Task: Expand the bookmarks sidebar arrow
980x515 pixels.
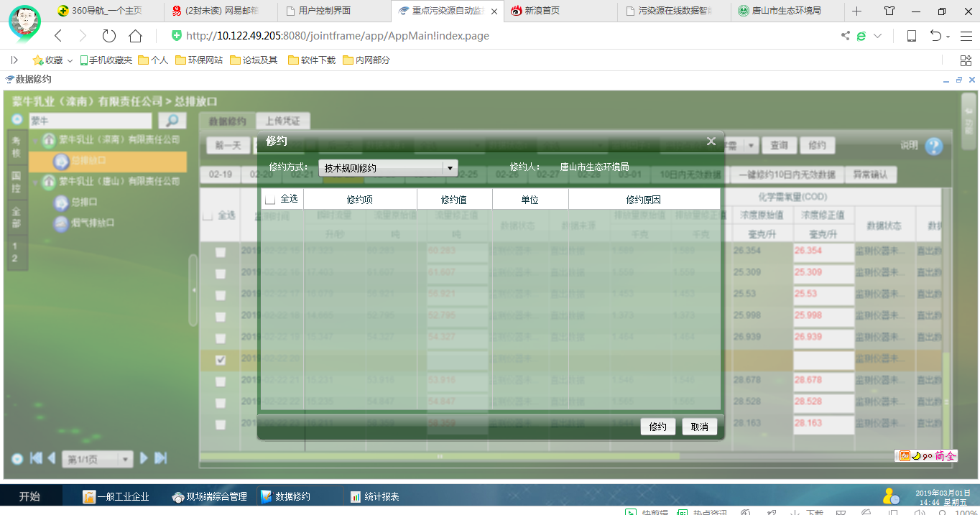Action: pyautogui.click(x=14, y=60)
